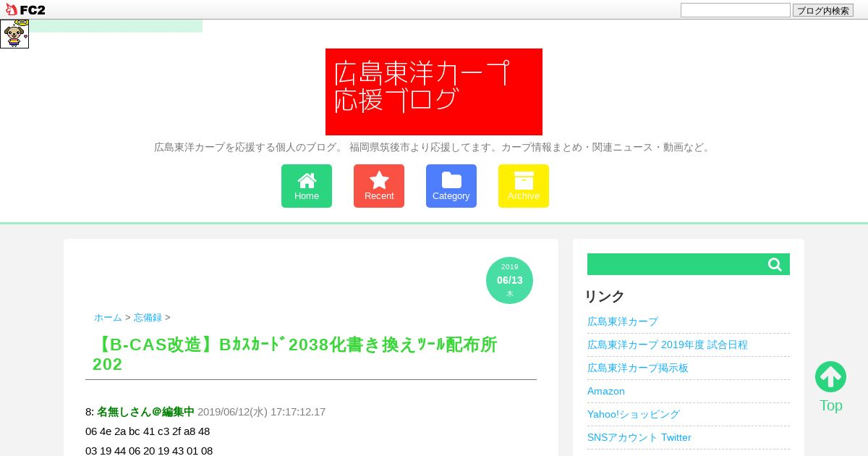
Task: Click the Top scroll-up arrow icon
Action: 830,376
